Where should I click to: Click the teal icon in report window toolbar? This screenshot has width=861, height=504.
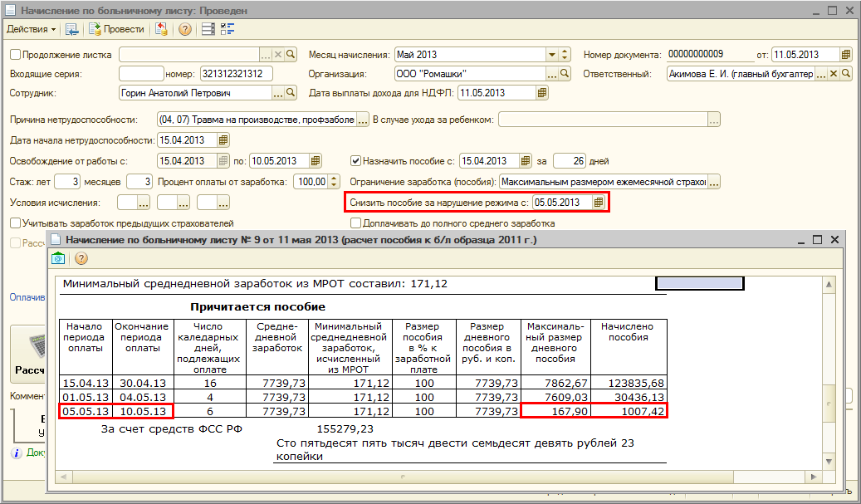coord(59,258)
